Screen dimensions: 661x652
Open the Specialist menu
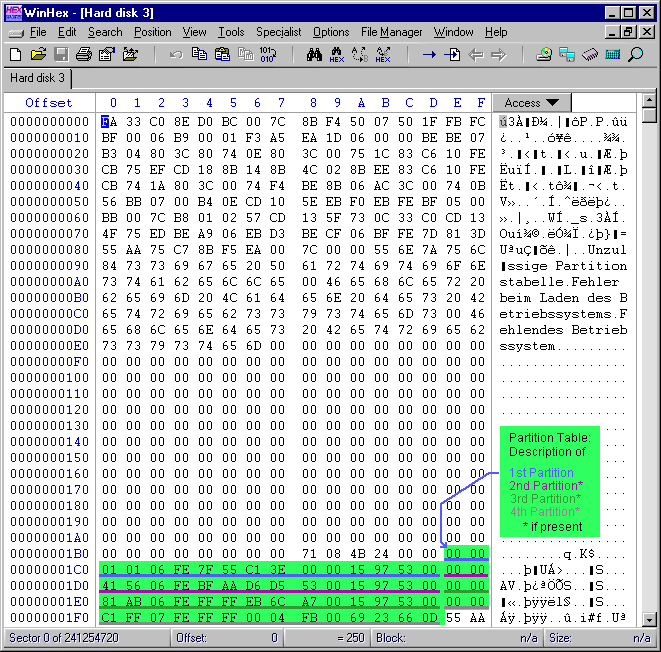(279, 32)
